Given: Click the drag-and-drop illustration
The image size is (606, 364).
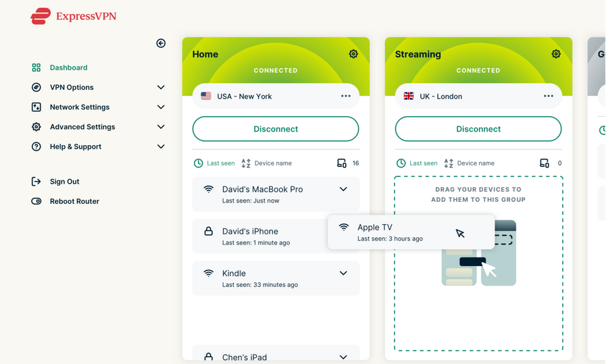Looking at the screenshot, I should [479, 253].
